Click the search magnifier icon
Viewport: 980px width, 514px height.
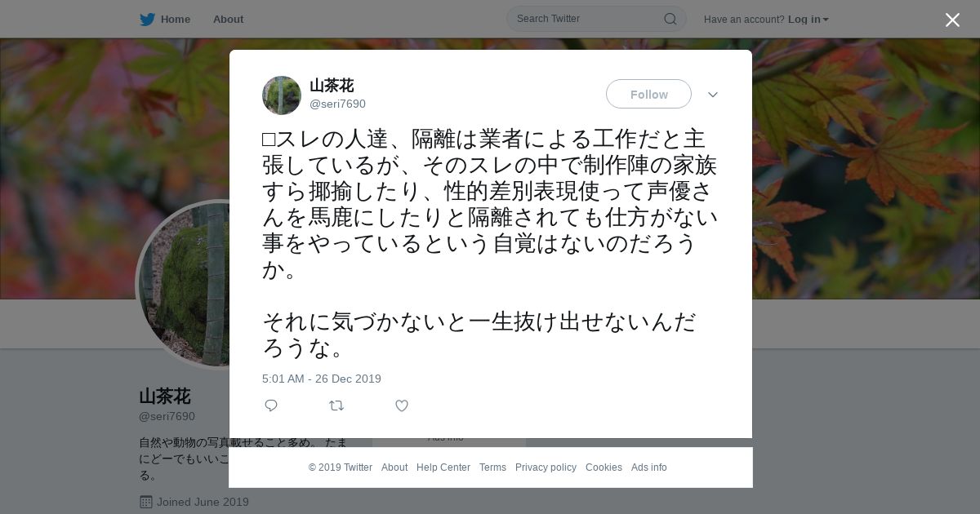pyautogui.click(x=670, y=19)
